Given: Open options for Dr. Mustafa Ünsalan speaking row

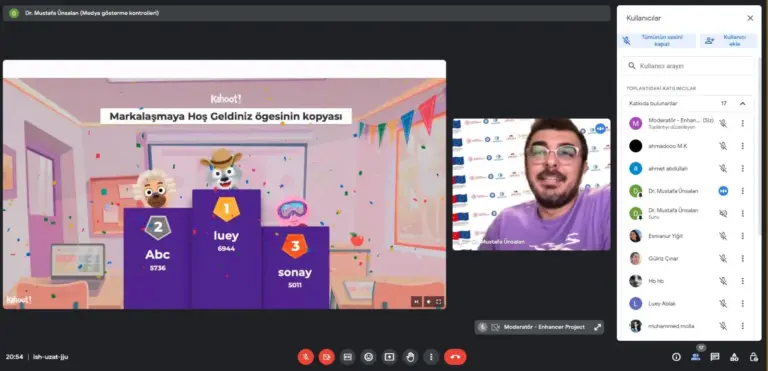Looking at the screenshot, I should pos(743,191).
